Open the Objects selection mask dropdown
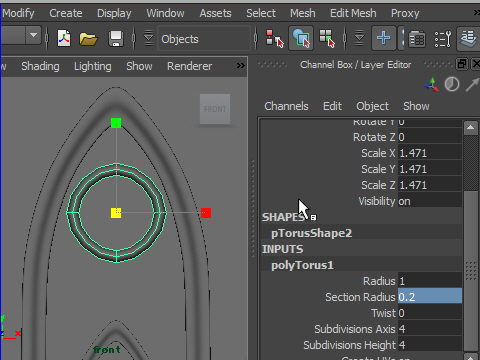The image size is (480, 360). 203,39
